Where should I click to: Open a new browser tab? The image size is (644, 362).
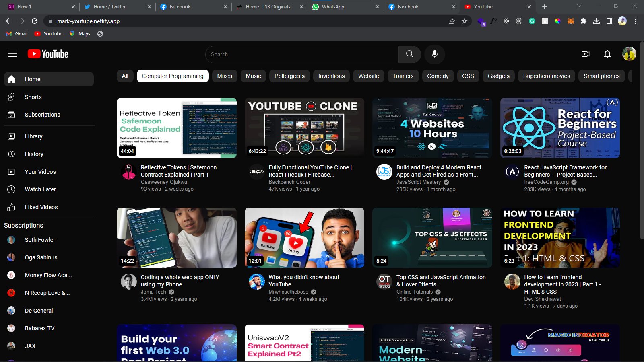click(545, 7)
